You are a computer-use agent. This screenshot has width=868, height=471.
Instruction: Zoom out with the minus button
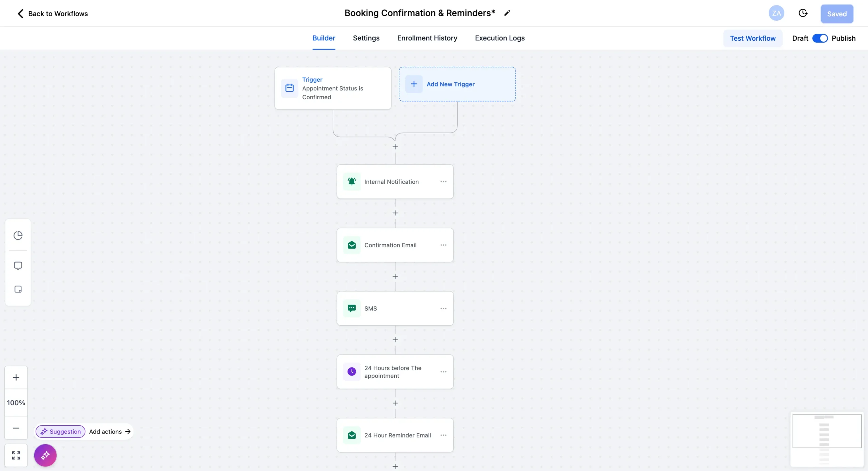[x=16, y=428]
